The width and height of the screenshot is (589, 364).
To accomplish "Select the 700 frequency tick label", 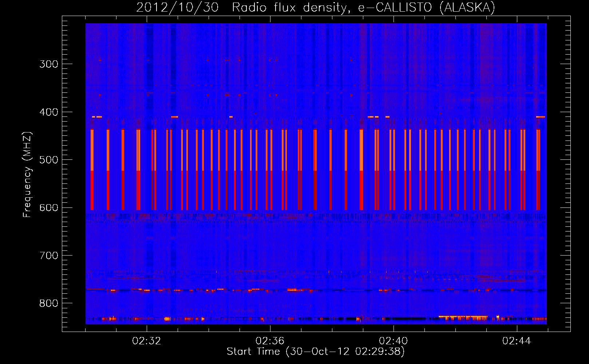I will (x=49, y=256).
